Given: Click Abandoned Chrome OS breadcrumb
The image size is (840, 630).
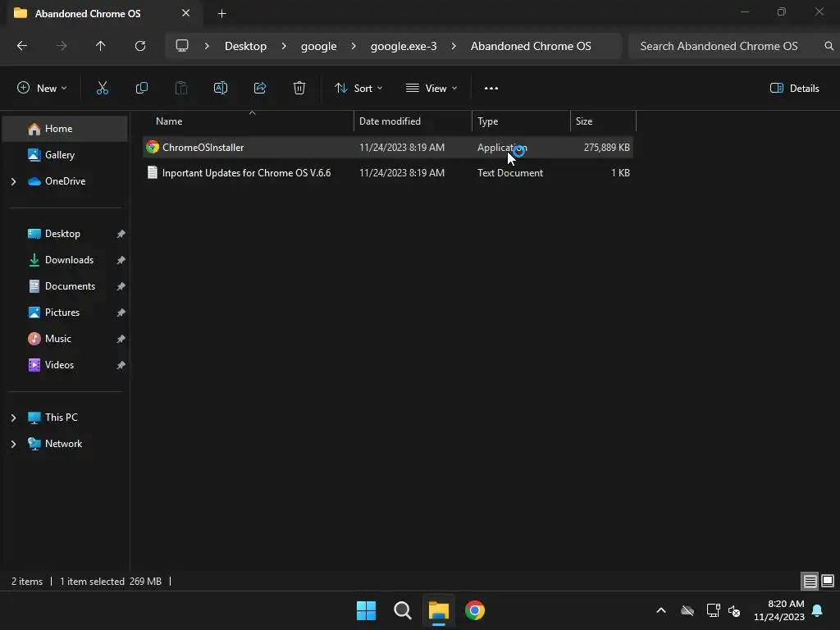Looking at the screenshot, I should tap(531, 46).
